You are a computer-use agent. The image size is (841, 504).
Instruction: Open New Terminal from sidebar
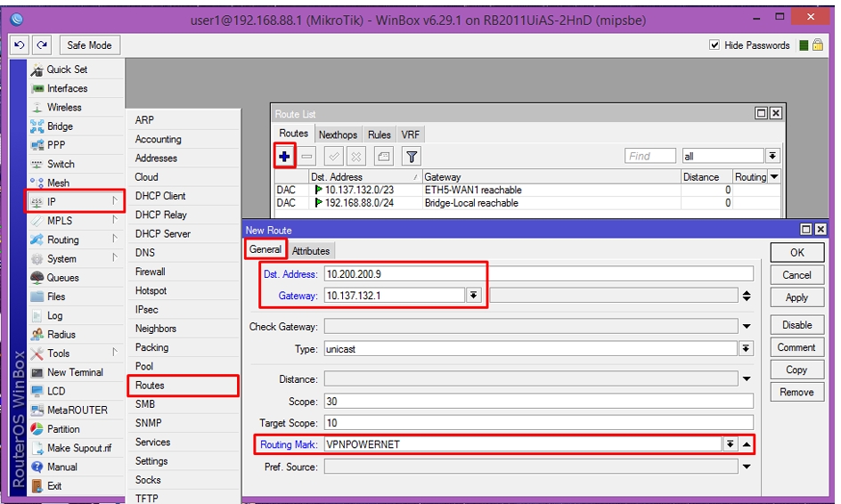tap(75, 372)
